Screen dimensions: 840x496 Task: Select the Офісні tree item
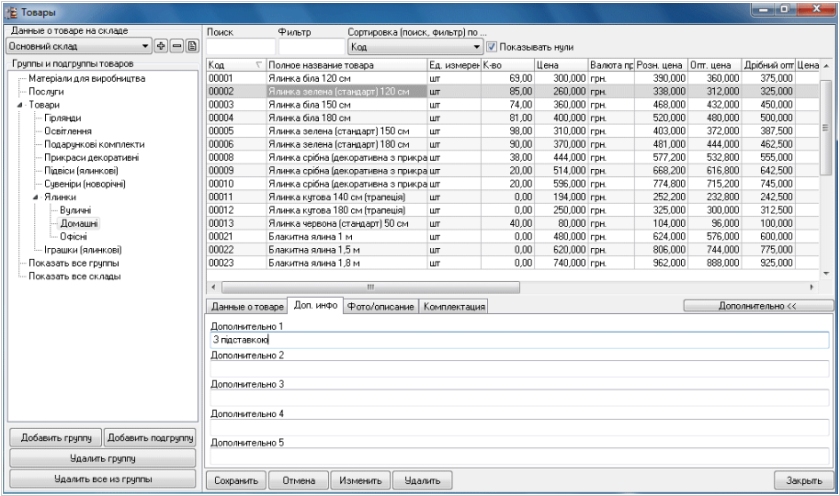tap(73, 237)
